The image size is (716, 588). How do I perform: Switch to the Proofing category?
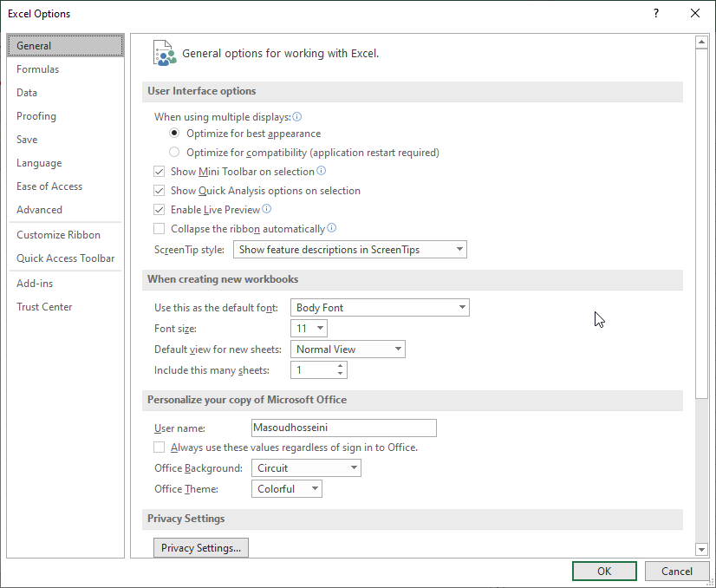click(x=65, y=116)
